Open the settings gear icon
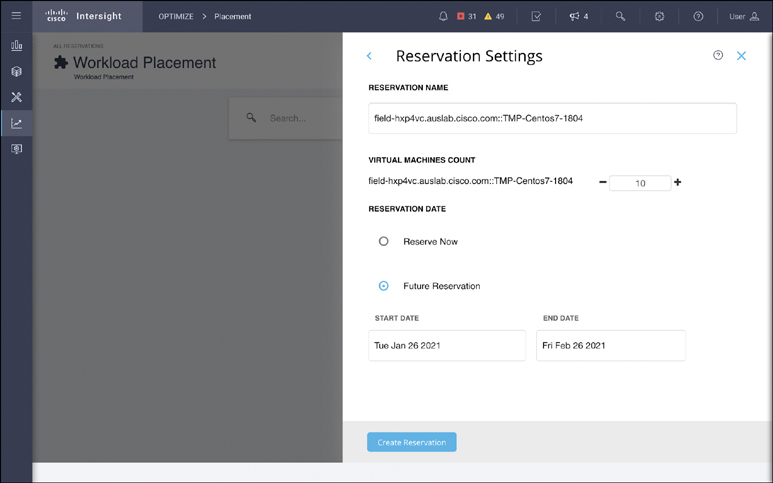Screen dimensions: 773x483 coord(660,16)
